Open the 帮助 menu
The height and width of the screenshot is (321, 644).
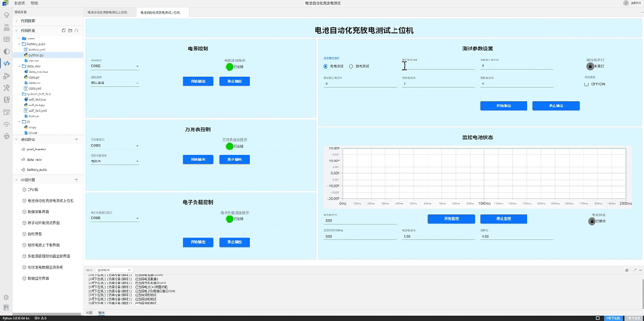pos(35,3)
